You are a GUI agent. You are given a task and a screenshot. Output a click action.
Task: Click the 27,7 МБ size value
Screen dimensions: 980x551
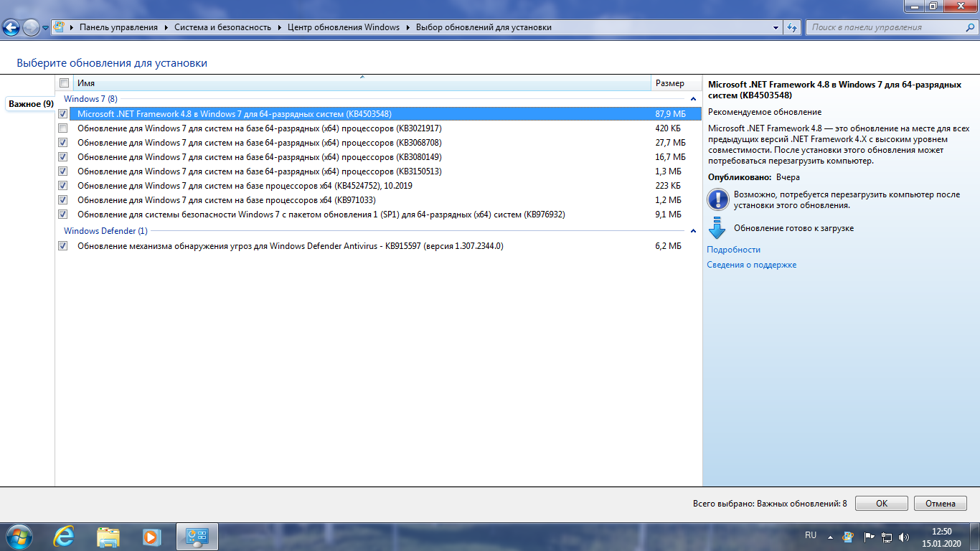[x=670, y=143]
